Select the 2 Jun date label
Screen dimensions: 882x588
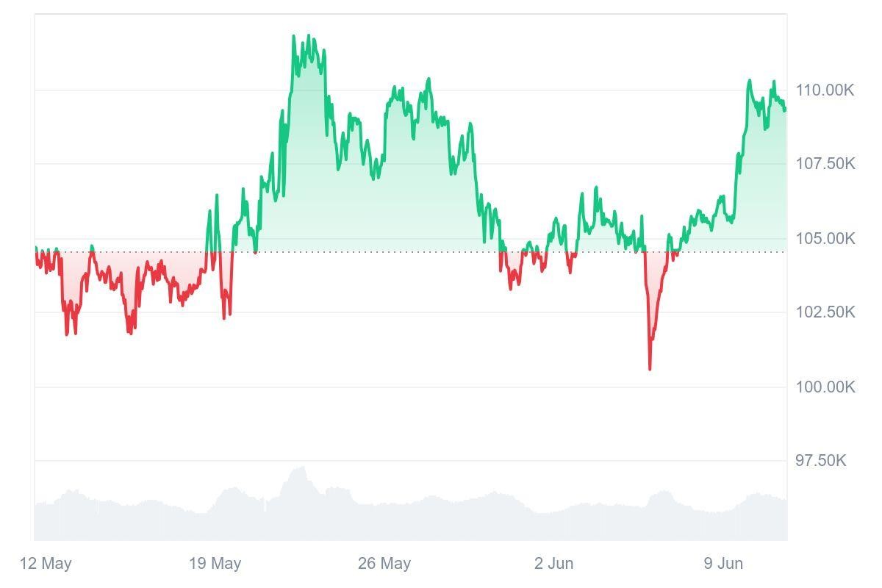[553, 564]
